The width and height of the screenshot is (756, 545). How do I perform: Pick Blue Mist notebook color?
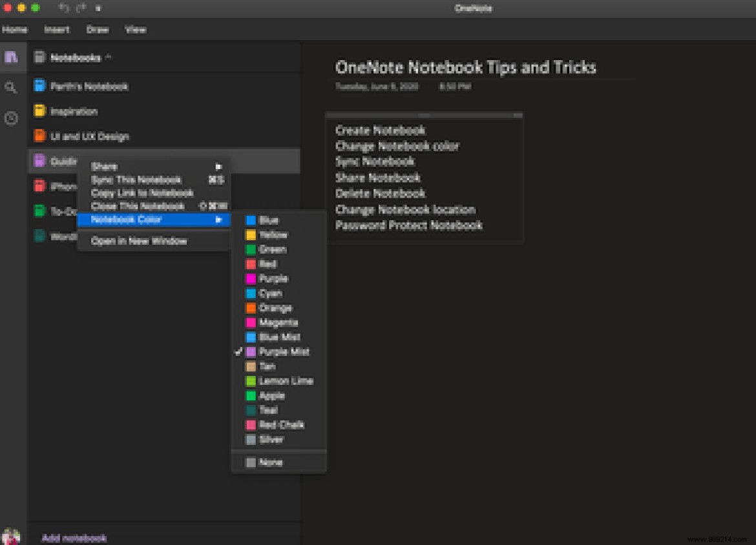click(x=279, y=337)
